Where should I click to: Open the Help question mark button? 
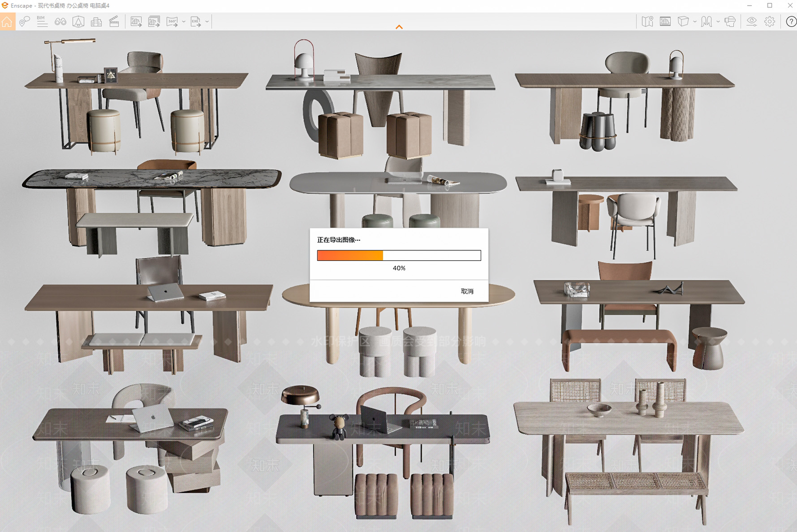click(791, 21)
